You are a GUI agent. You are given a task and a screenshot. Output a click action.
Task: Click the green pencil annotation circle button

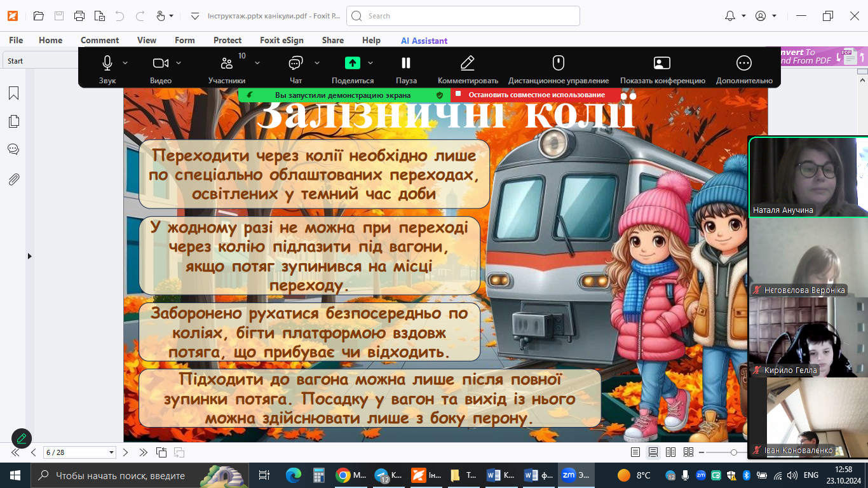tap(22, 438)
